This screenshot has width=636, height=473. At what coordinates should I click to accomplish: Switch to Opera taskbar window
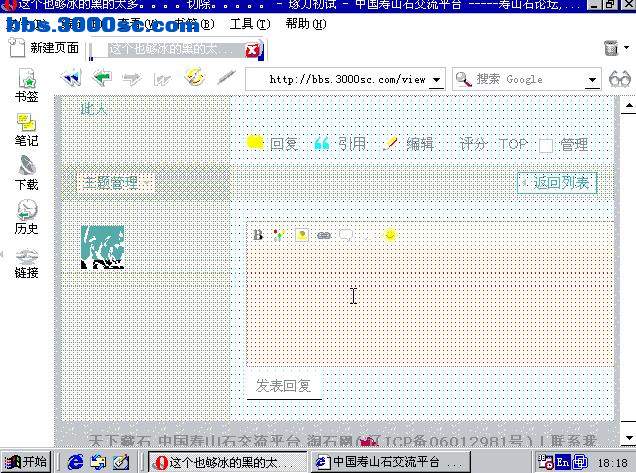pyautogui.click(x=227, y=462)
